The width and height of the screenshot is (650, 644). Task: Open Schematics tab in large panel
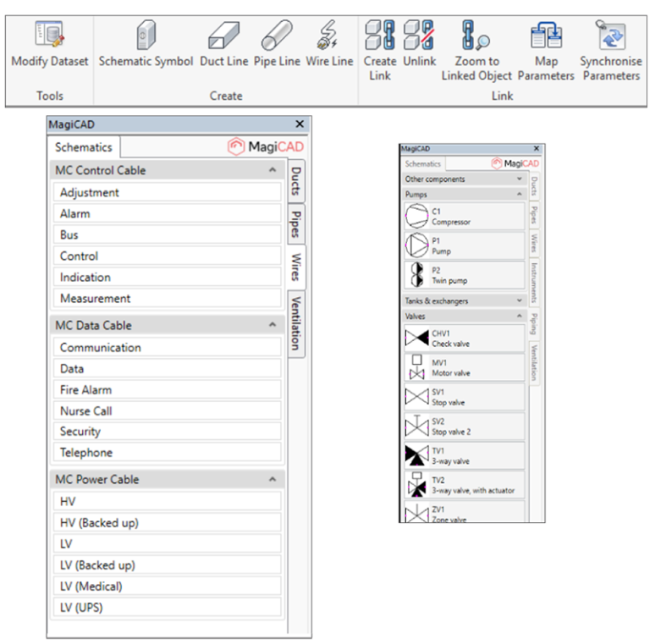point(84,147)
